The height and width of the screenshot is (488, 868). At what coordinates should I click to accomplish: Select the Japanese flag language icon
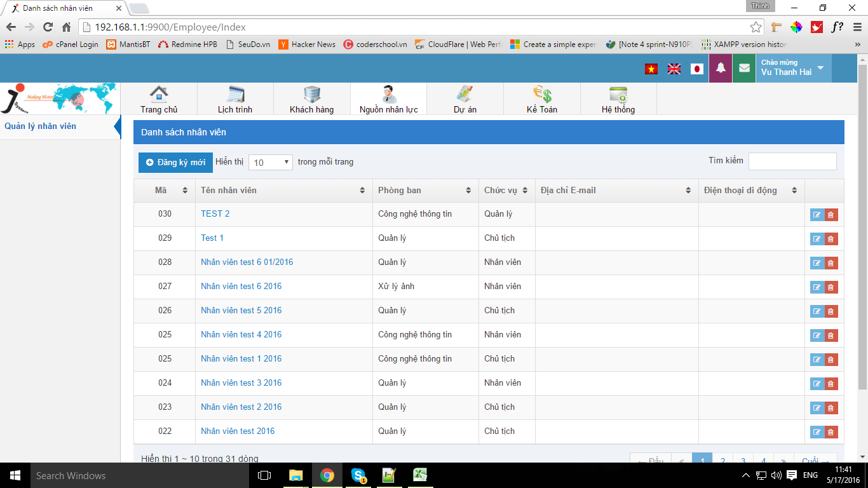697,69
